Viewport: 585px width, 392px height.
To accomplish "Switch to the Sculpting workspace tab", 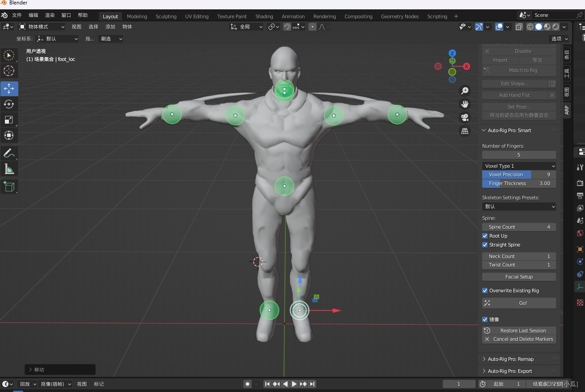I will pos(166,16).
